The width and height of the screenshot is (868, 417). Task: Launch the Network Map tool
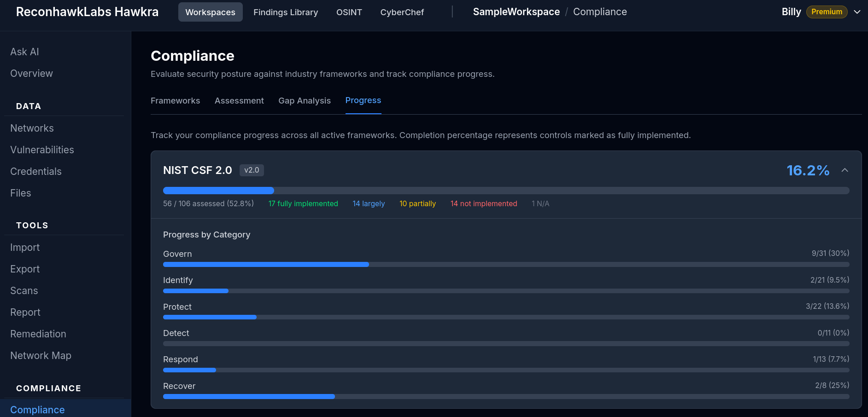tap(41, 355)
